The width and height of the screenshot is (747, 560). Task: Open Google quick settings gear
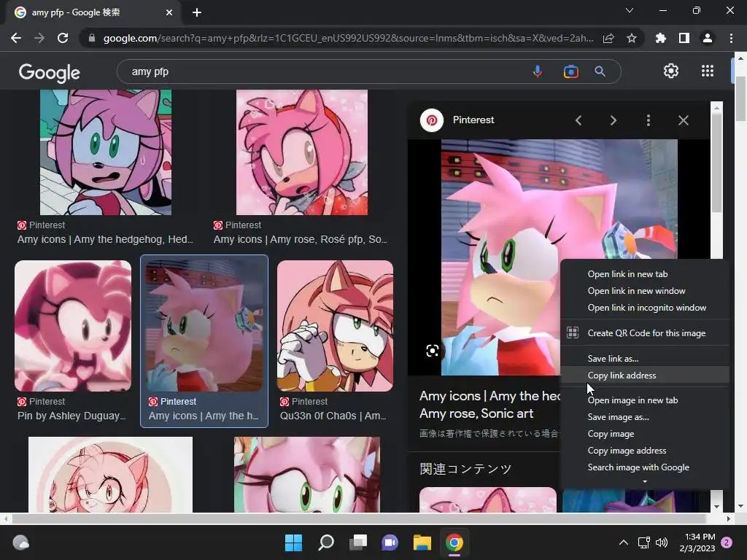[671, 71]
